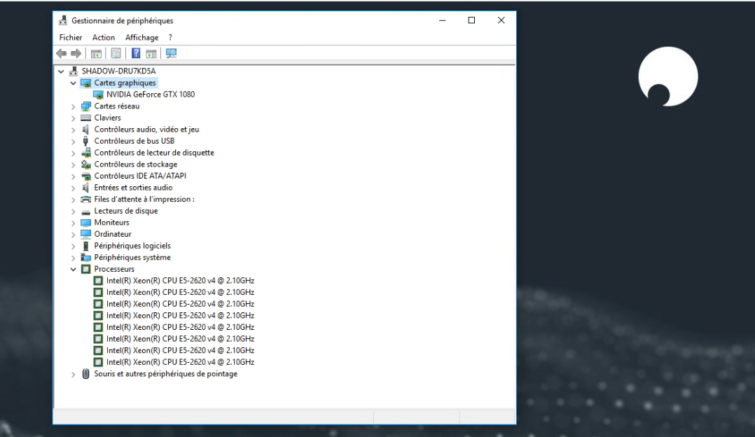This screenshot has width=755, height=437.
Task: Click the Contrôleurs de bus USB icon
Action: (x=86, y=141)
